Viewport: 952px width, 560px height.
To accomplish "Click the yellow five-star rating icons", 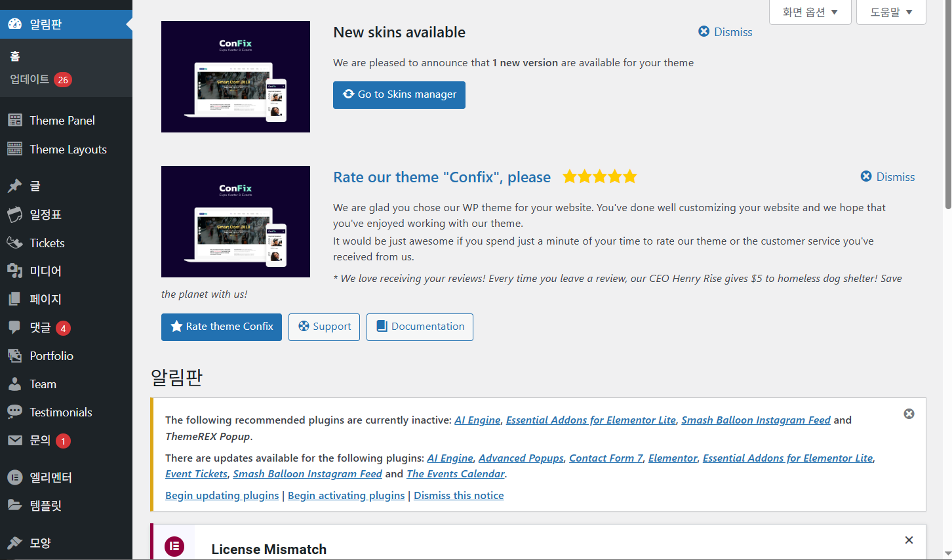I will [600, 176].
